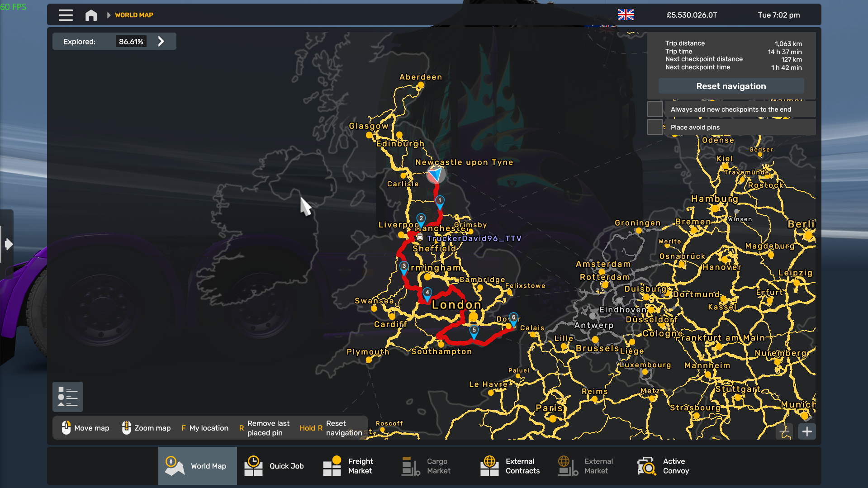
Task: Select route checkpoint pin 3
Action: pos(404,268)
